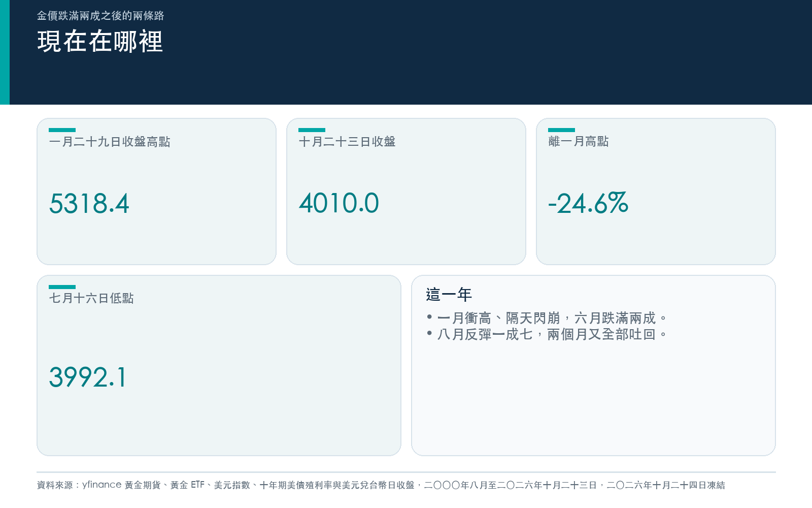812x508 pixels.
Task: Click the 資料來源 footnote text
Action: pos(381,485)
